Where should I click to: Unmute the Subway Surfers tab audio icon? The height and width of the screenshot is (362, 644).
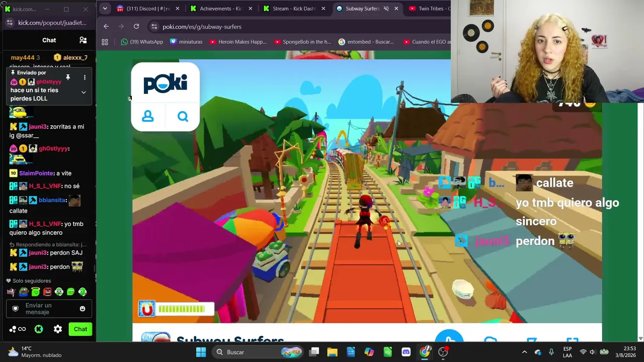(x=386, y=9)
